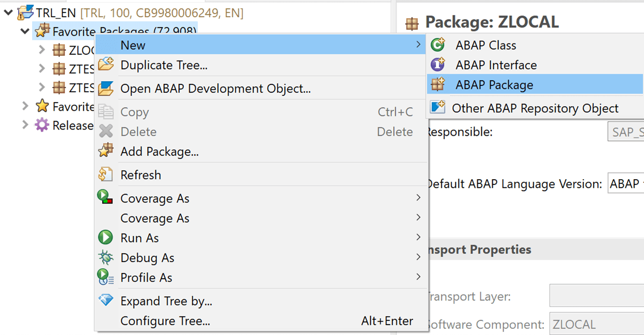Viewport: 644px width, 335px height.
Task: Click the Debug As bug icon
Action: (106, 258)
